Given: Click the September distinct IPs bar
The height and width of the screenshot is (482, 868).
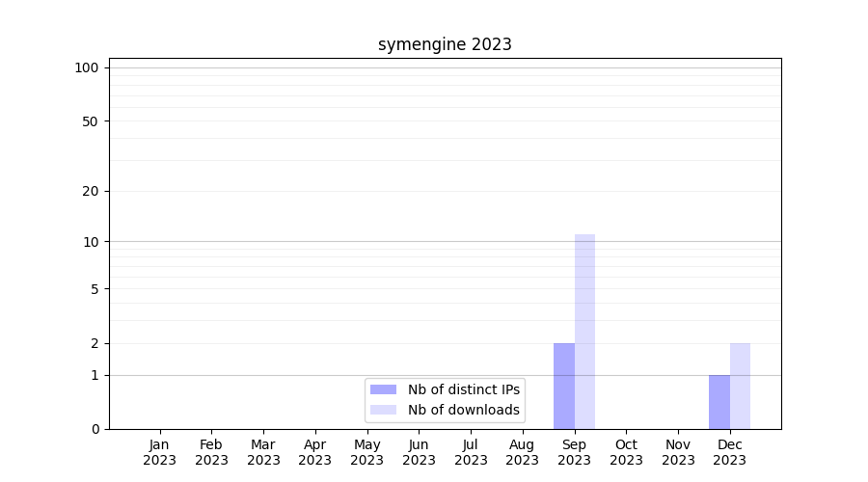Looking at the screenshot, I should [564, 386].
